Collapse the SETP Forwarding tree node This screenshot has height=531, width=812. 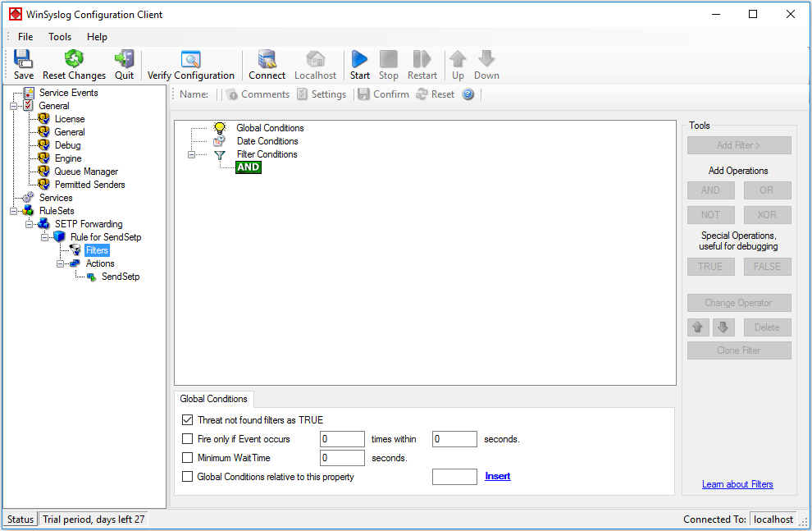click(x=29, y=224)
